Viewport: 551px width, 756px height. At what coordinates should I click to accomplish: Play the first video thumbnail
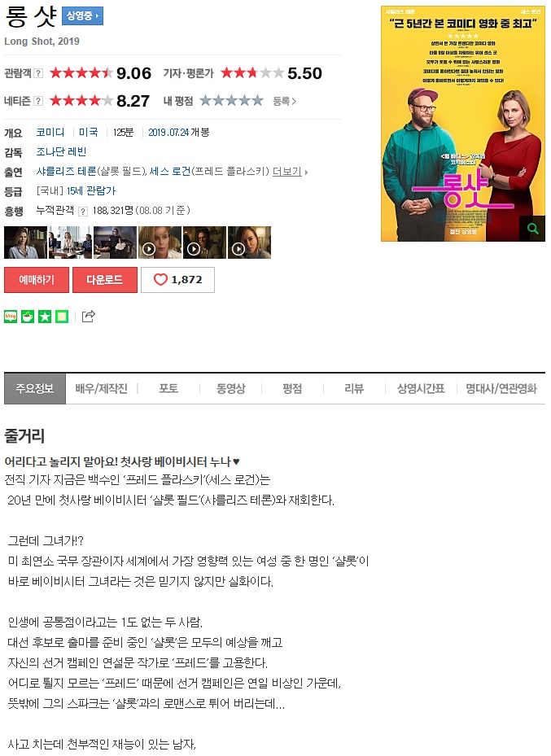(x=160, y=243)
